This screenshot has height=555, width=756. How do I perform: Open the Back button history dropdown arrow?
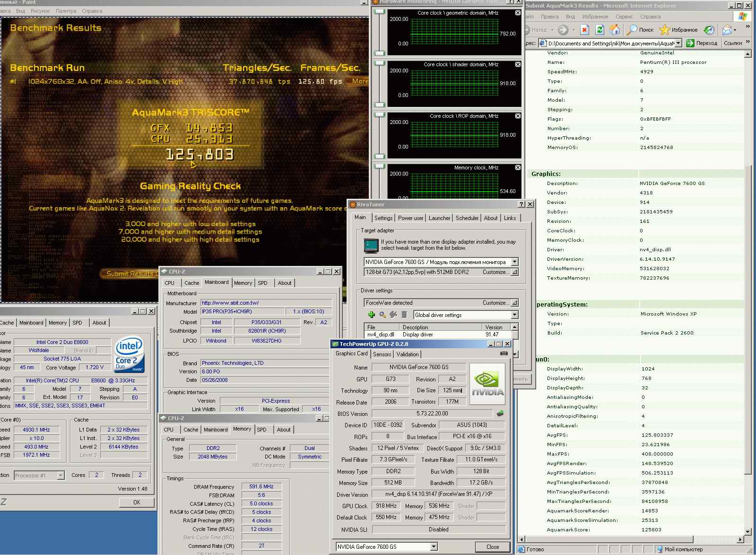[x=552, y=30]
